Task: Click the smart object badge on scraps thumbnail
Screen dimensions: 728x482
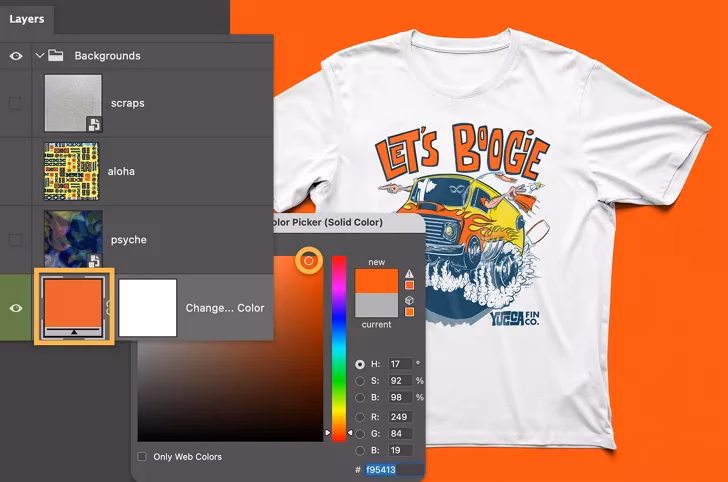Action: tap(93, 125)
